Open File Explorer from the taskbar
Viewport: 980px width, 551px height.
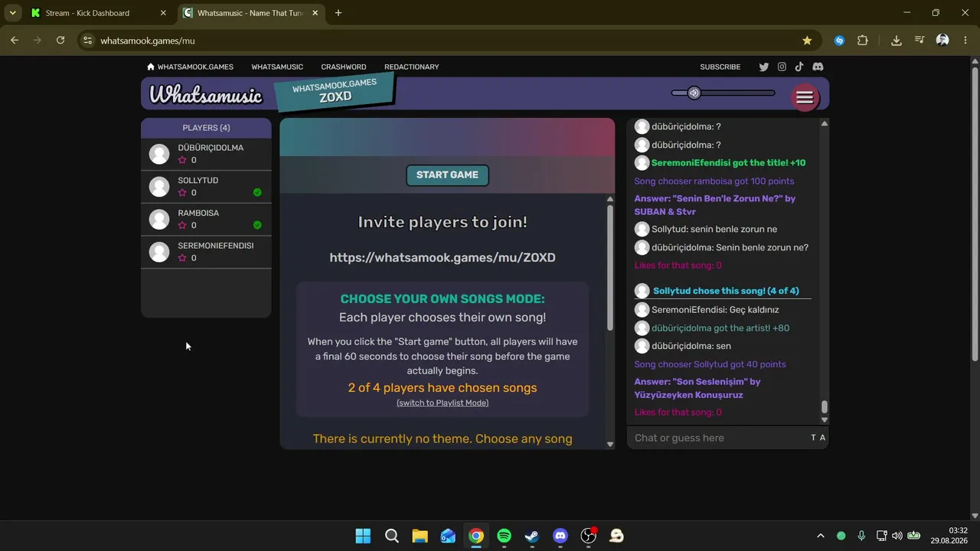pyautogui.click(x=420, y=536)
